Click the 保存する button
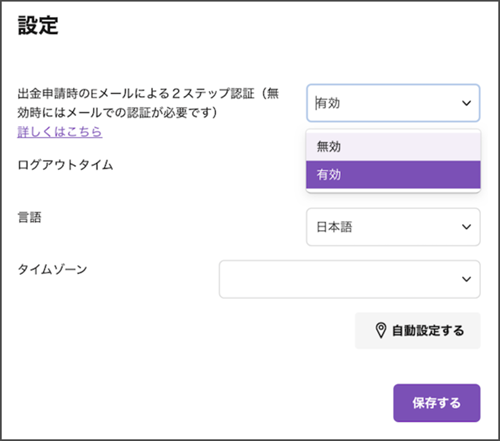This screenshot has height=441, width=500. (437, 403)
